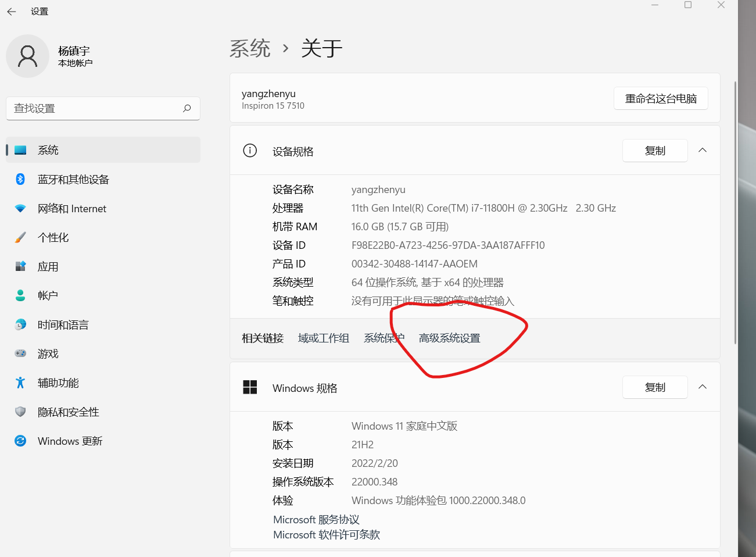756x557 pixels.
Task: Click the Windows 功能体验包 1000.22000.348.0 text
Action: point(438,500)
